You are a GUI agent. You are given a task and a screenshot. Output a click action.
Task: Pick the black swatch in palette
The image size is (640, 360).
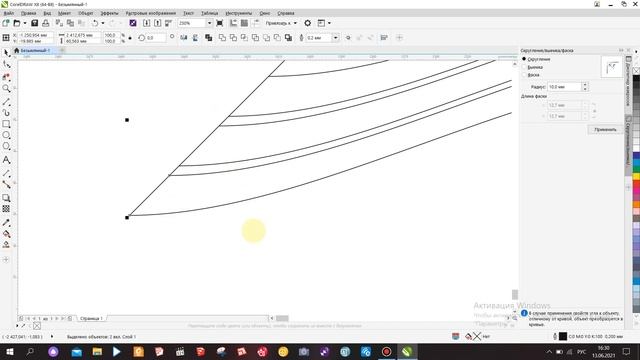636,78
